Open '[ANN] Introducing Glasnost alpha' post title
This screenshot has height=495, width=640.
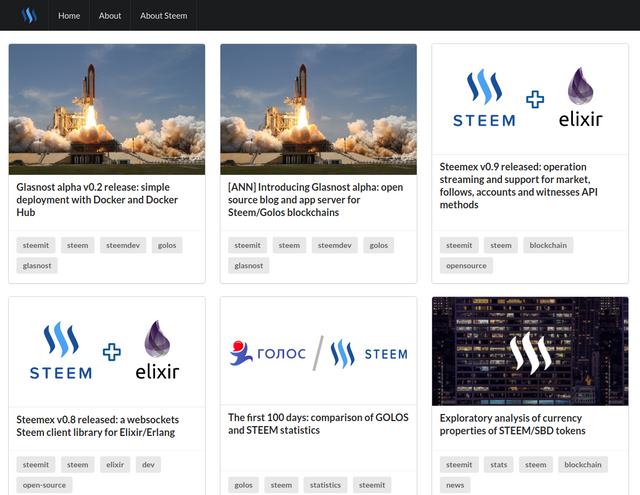pos(316,200)
